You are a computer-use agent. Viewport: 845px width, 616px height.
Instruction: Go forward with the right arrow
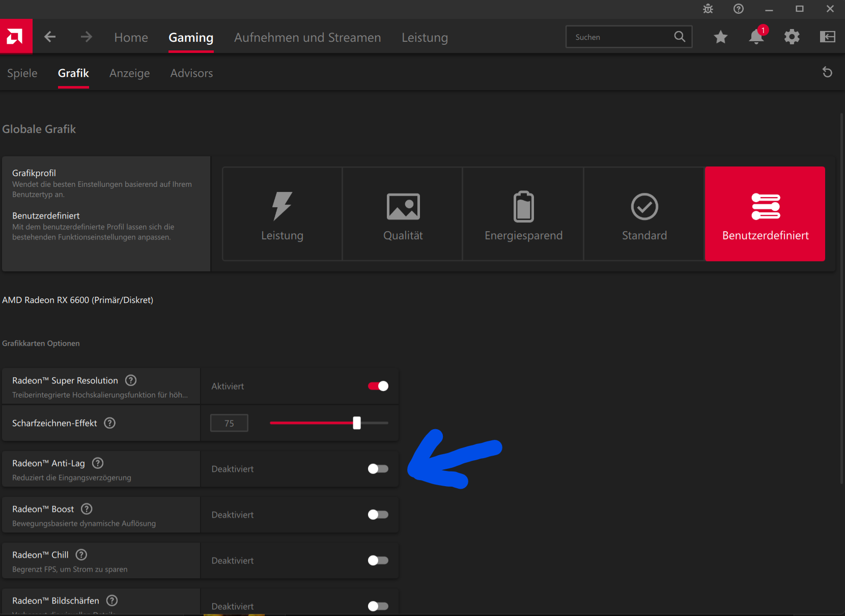click(x=87, y=37)
